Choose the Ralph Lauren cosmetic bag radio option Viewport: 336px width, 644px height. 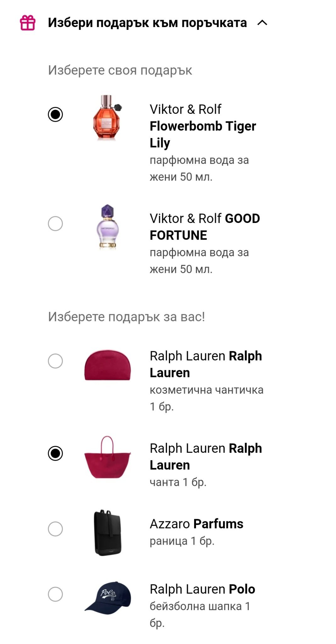tap(55, 361)
